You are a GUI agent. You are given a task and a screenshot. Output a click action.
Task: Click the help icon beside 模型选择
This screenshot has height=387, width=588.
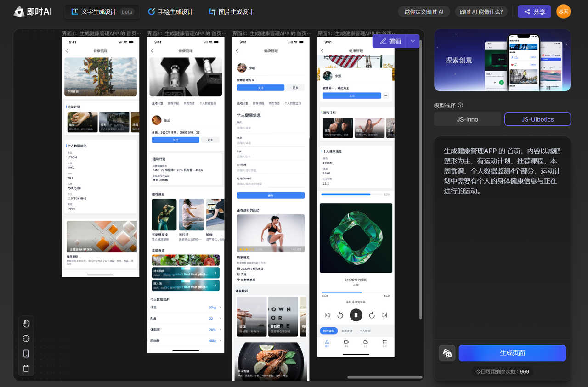(460, 105)
